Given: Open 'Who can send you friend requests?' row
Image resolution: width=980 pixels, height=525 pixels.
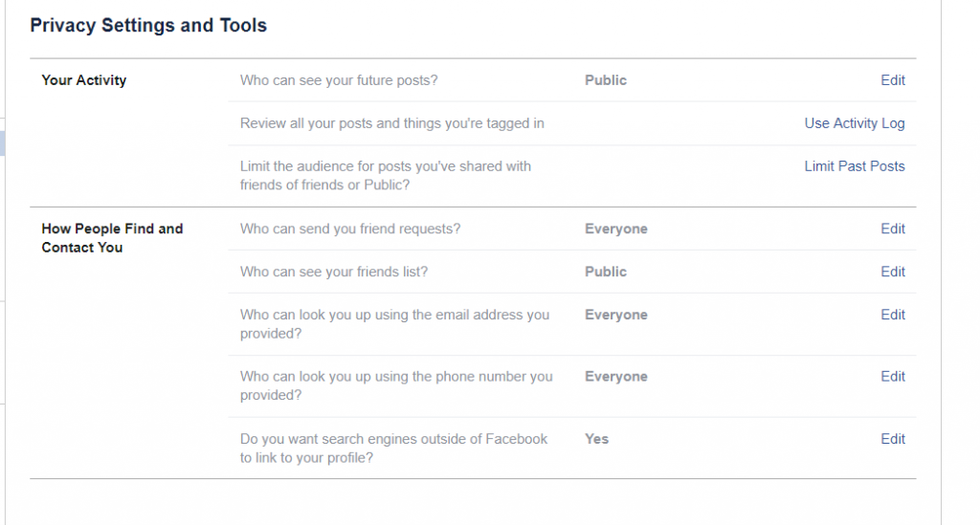Looking at the screenshot, I should (572, 230).
